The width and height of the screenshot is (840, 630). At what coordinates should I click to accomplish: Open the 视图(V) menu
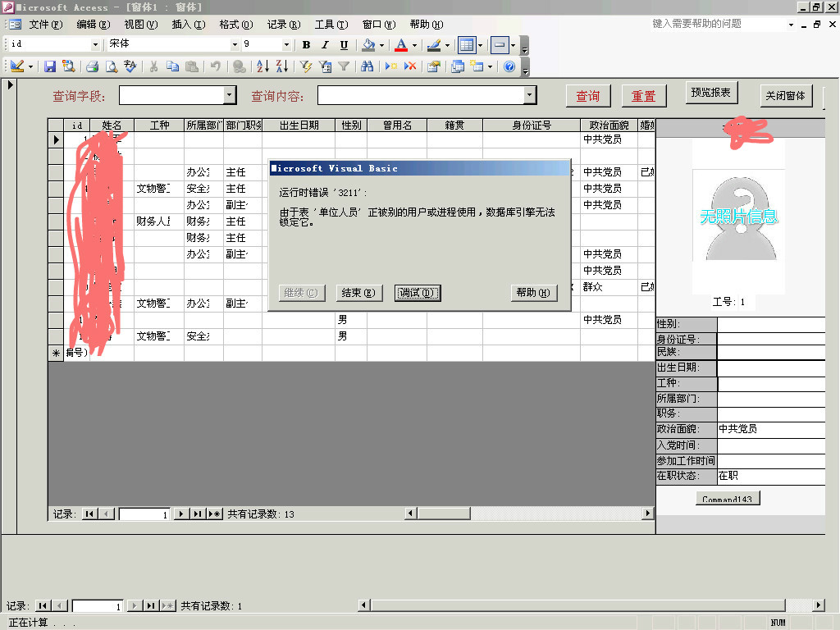pos(141,24)
